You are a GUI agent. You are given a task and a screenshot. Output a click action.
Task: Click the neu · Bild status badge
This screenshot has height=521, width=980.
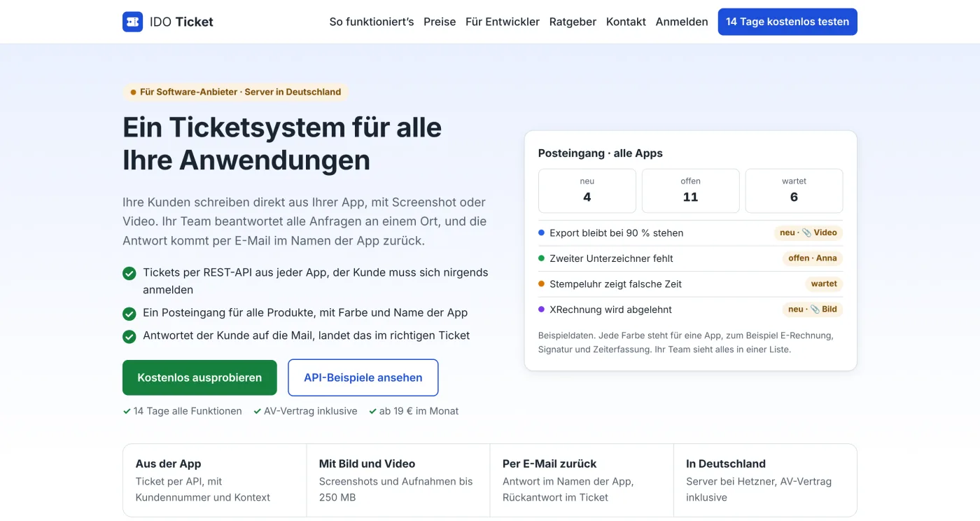pos(812,309)
